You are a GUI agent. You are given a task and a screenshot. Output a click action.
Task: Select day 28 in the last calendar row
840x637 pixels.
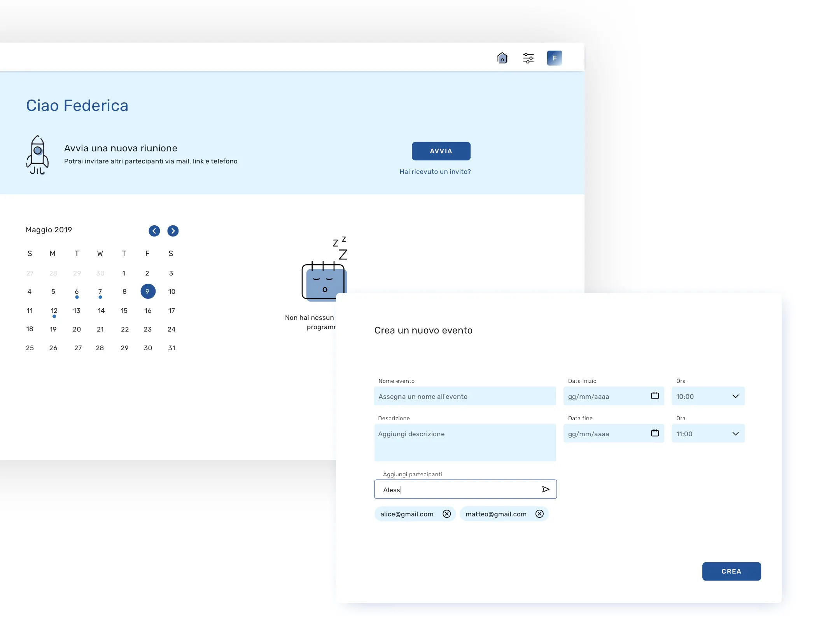click(100, 348)
